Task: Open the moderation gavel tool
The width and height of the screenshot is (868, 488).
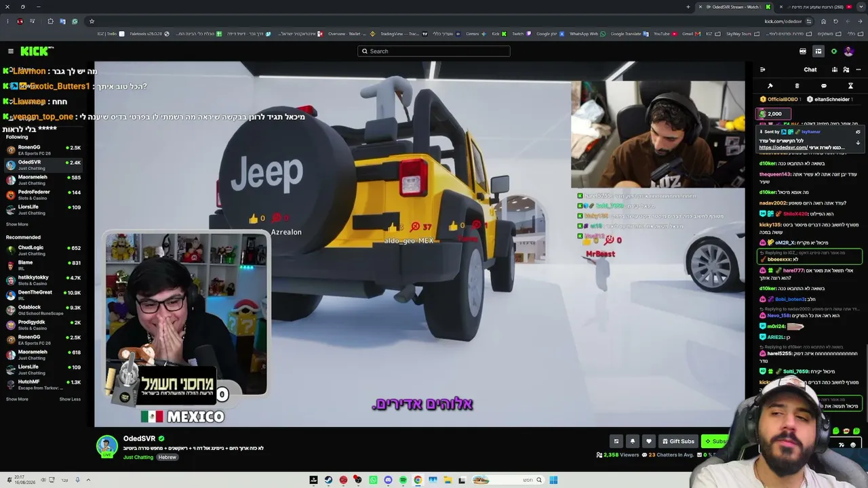Action: (770, 86)
